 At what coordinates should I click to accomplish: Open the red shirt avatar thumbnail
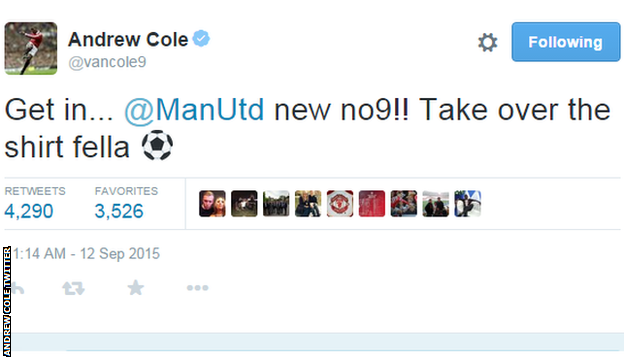pos(372,203)
